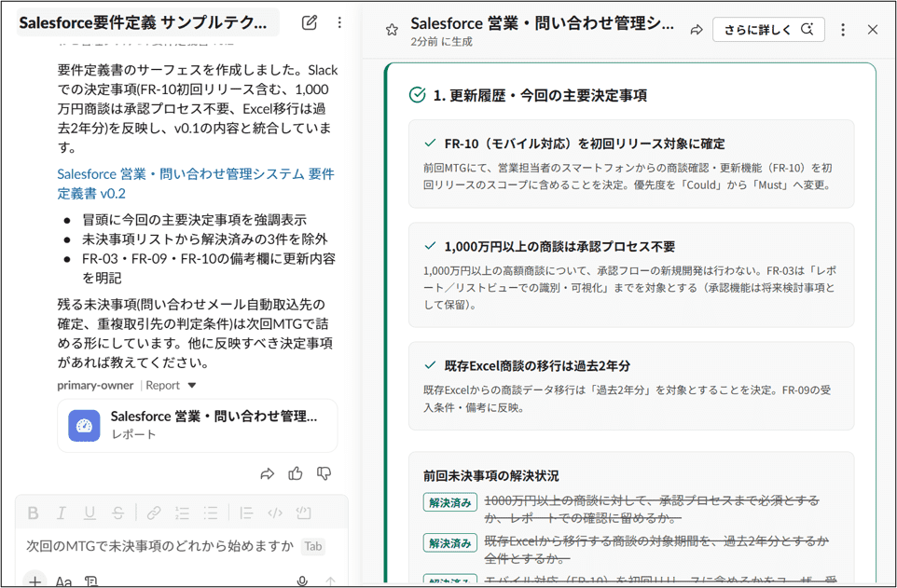Open the Salesforce レポート attachment card

click(x=198, y=426)
